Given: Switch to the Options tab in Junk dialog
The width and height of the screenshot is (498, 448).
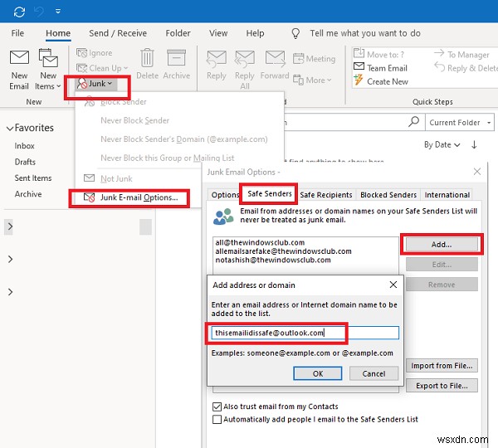Looking at the screenshot, I should [x=225, y=195].
